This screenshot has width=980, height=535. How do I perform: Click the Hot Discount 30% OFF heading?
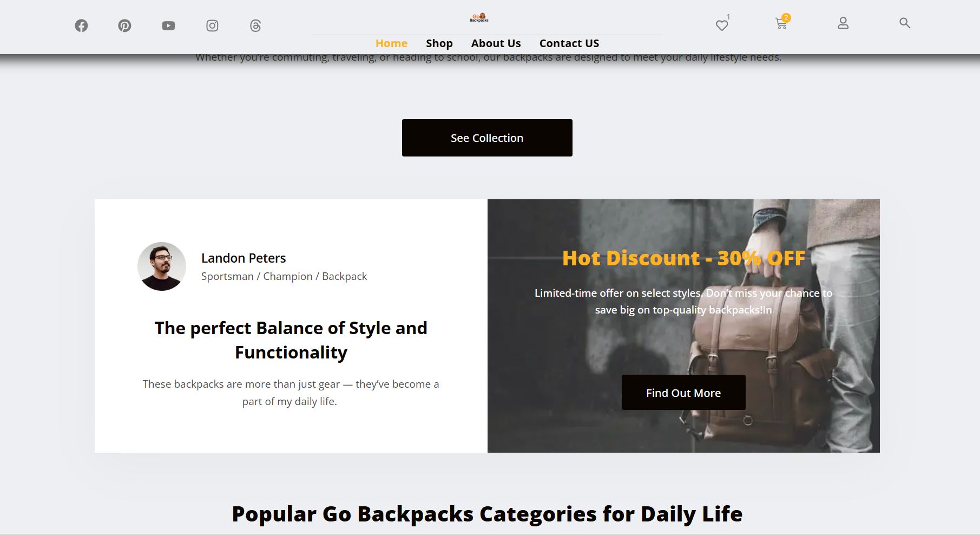pos(683,258)
